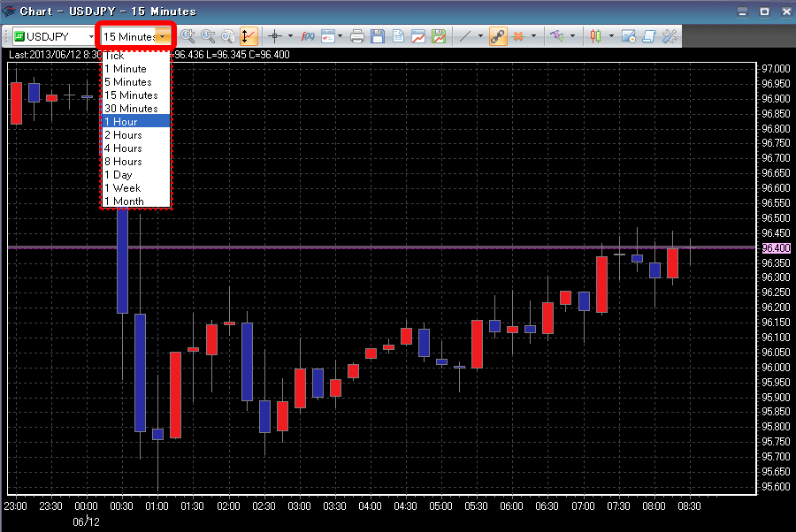The image size is (796, 532).
Task: Click the 96.000 price axis label
Action: [777, 367]
